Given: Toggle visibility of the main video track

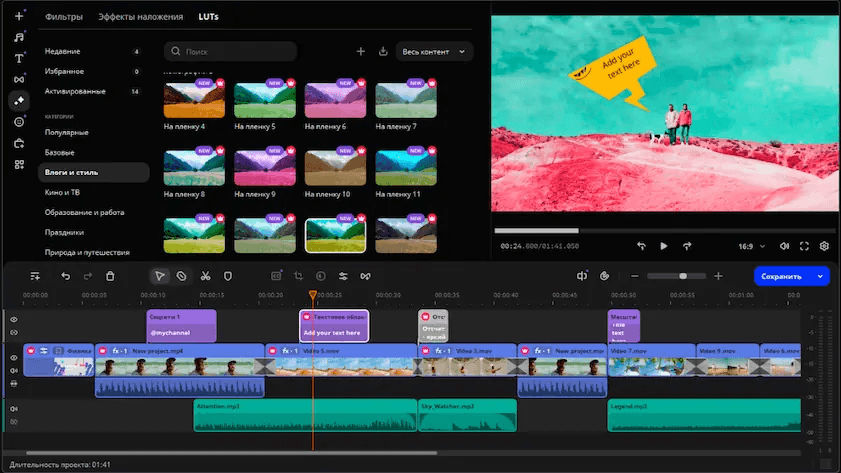Looking at the screenshot, I should pyautogui.click(x=14, y=357).
